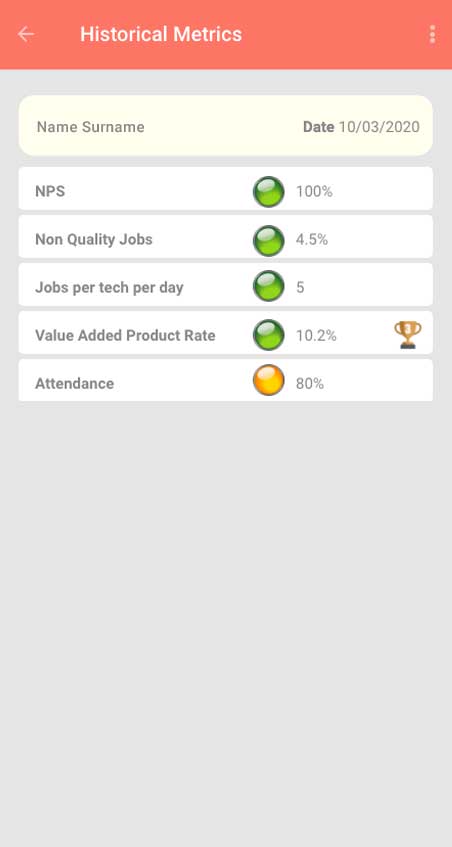Tap the date value 10/03/2020

379,127
